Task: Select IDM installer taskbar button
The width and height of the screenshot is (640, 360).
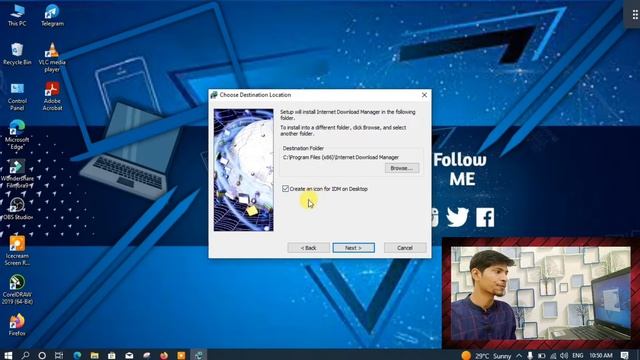Action: coord(198,355)
